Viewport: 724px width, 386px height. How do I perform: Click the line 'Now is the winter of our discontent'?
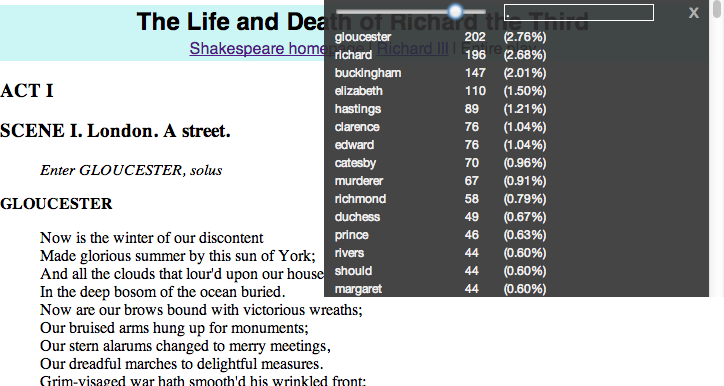click(x=151, y=238)
